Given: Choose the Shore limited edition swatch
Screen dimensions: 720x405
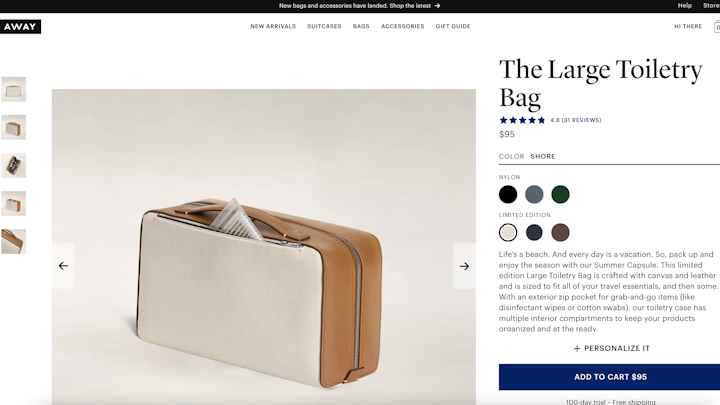Looking at the screenshot, I should [x=508, y=232].
